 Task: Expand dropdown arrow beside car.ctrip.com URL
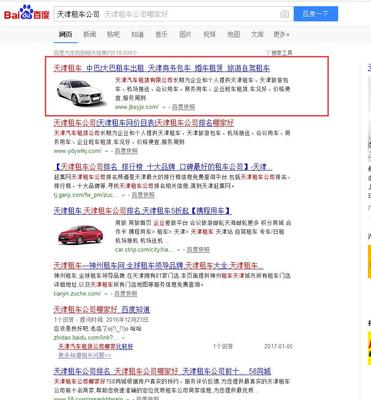179,250
